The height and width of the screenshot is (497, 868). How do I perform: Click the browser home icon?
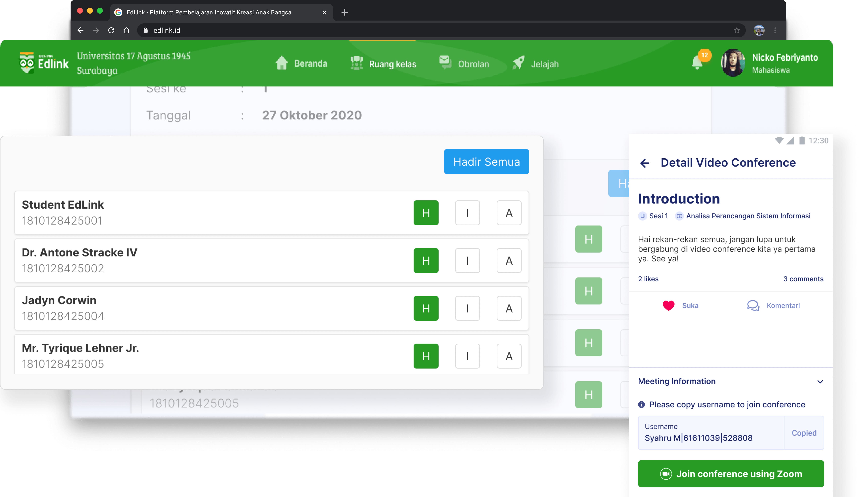(127, 30)
